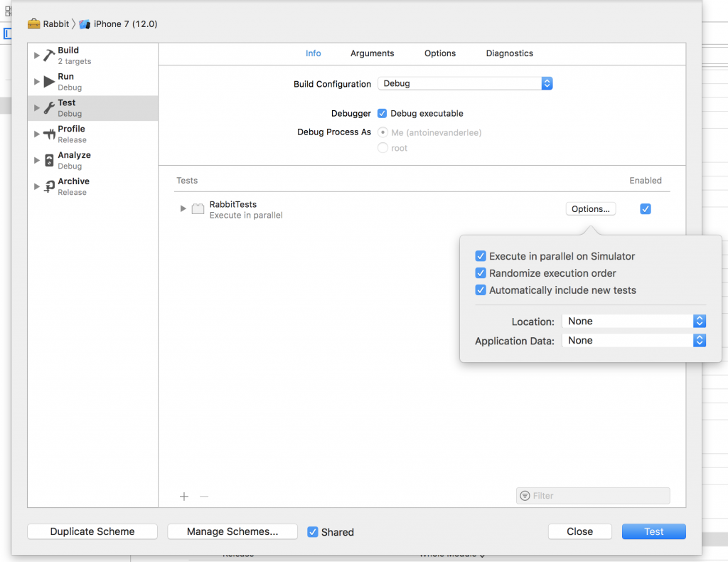Viewport: 728px width, 562px height.
Task: Click the Manage Schemes button
Action: (x=232, y=531)
